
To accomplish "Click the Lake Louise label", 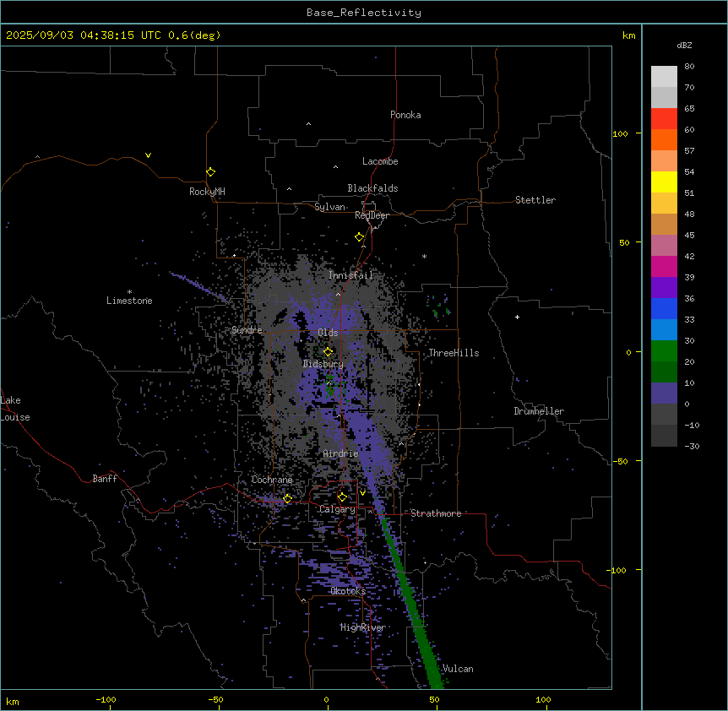I will [x=15, y=409].
